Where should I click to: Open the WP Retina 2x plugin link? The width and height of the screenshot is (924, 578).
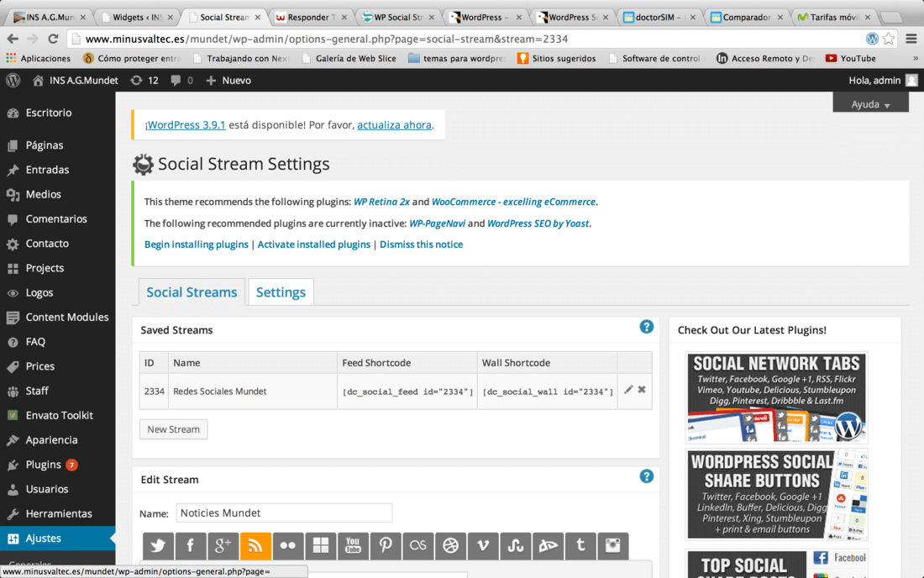tap(381, 202)
